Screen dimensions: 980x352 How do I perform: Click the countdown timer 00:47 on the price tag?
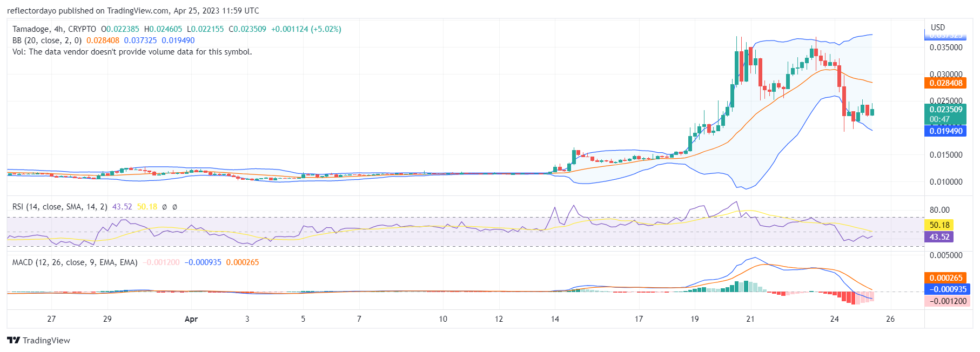(x=939, y=119)
